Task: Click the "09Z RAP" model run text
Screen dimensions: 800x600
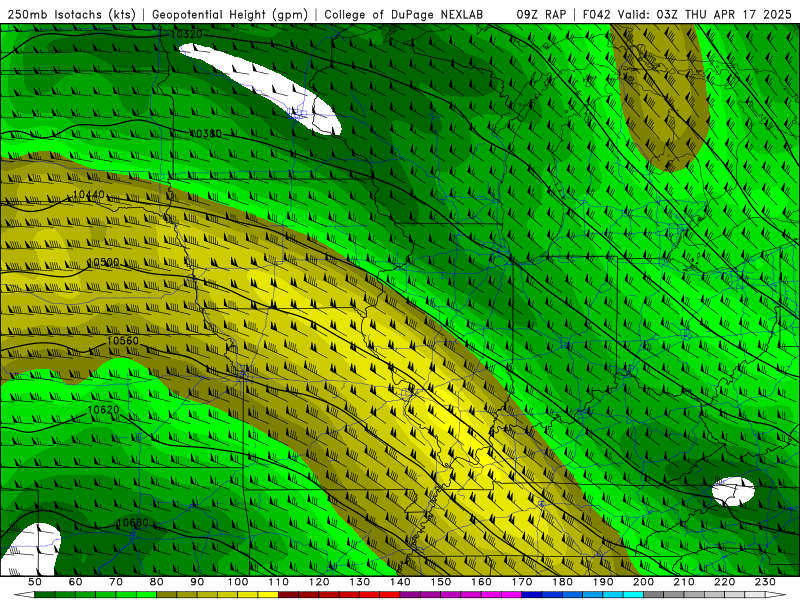Action: click(x=541, y=14)
